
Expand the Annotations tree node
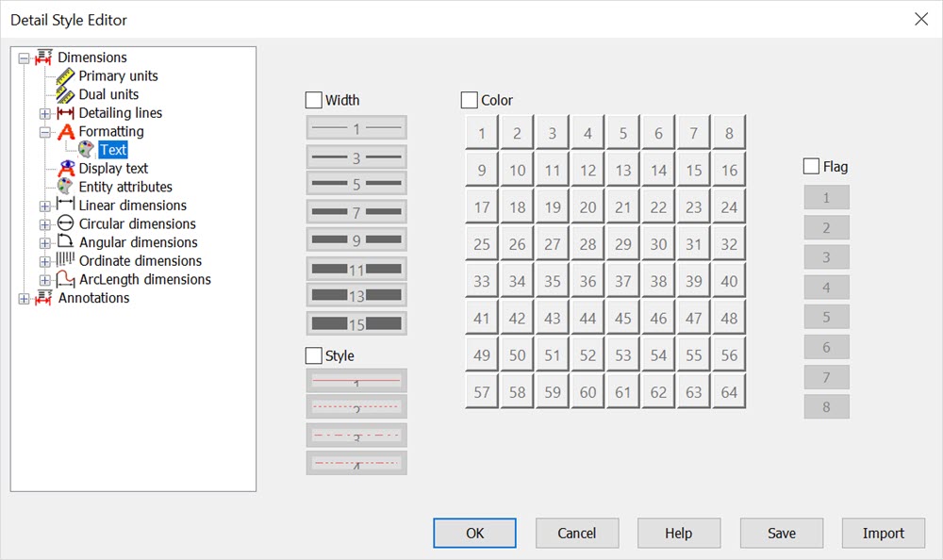click(x=25, y=299)
